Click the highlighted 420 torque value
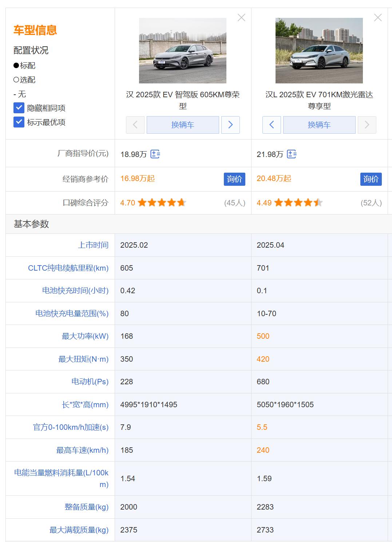Viewport: 392px width, 542px height. click(263, 359)
